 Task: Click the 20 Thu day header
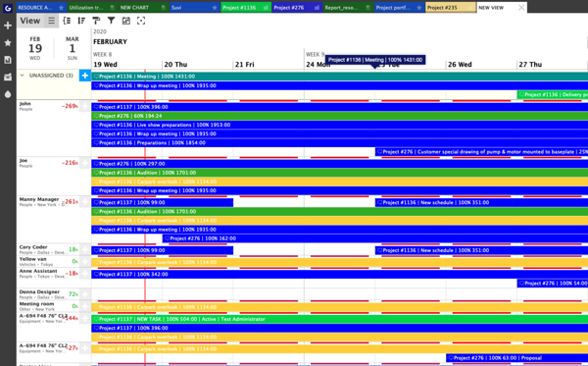175,65
